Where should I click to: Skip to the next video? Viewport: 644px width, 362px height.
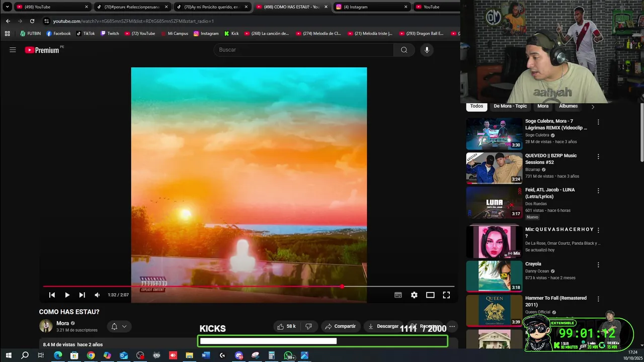(x=82, y=295)
